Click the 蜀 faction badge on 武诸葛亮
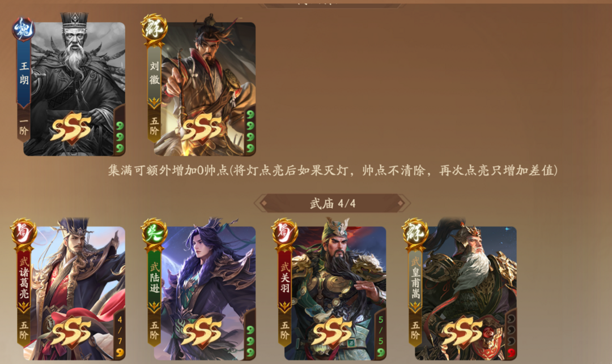 click(23, 233)
